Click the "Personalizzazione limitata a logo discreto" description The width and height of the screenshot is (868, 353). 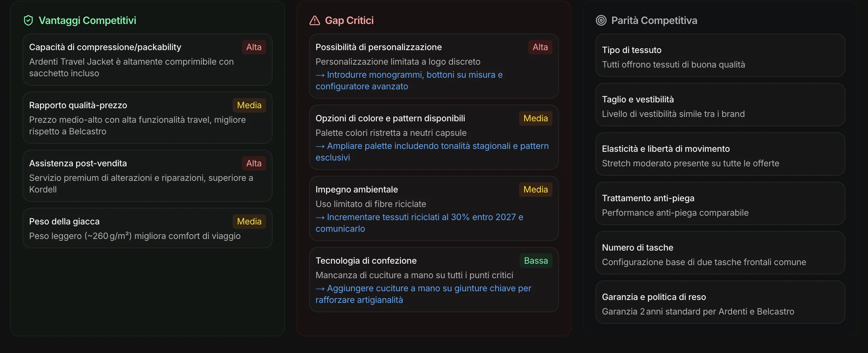pyautogui.click(x=398, y=62)
